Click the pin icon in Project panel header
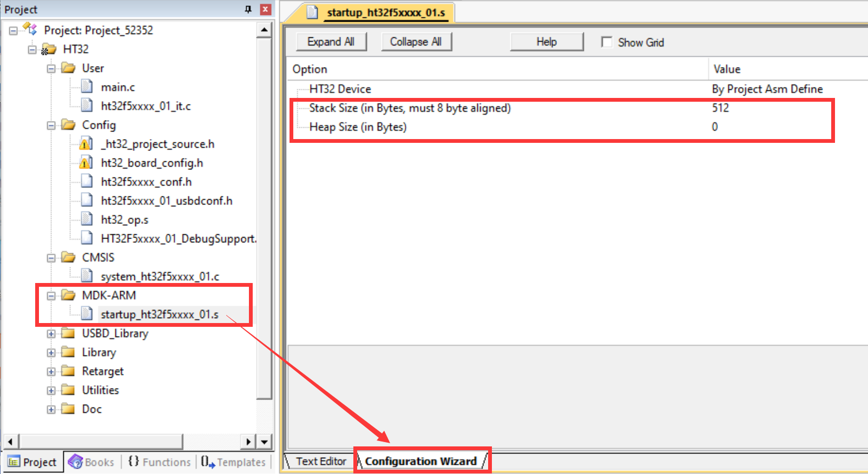This screenshot has width=868, height=474. pos(248,9)
